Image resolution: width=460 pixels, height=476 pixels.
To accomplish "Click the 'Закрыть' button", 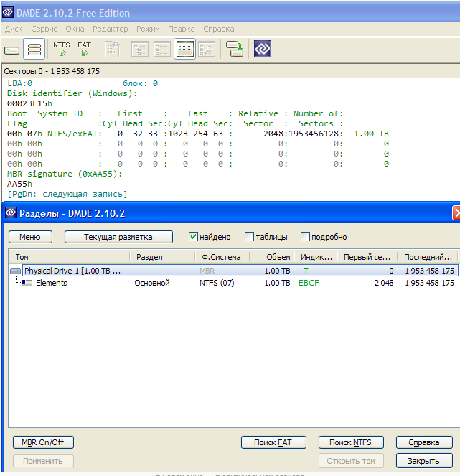I will pos(423,461).
